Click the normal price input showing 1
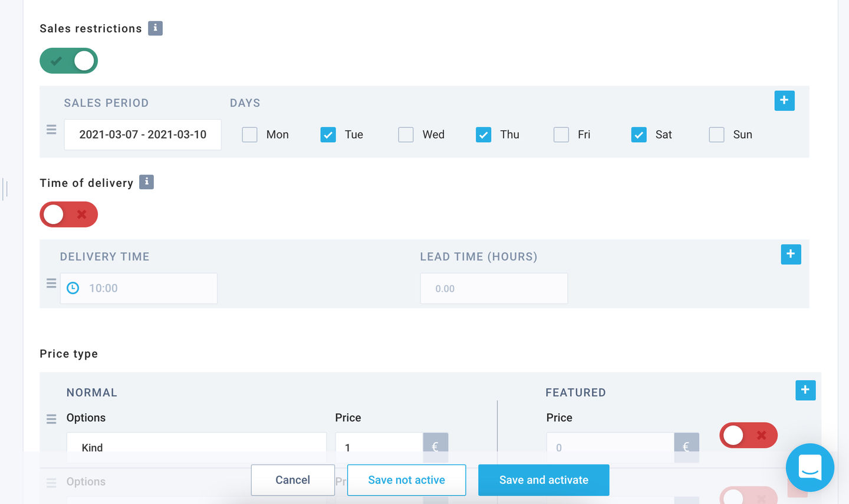The width and height of the screenshot is (849, 504). tap(379, 447)
